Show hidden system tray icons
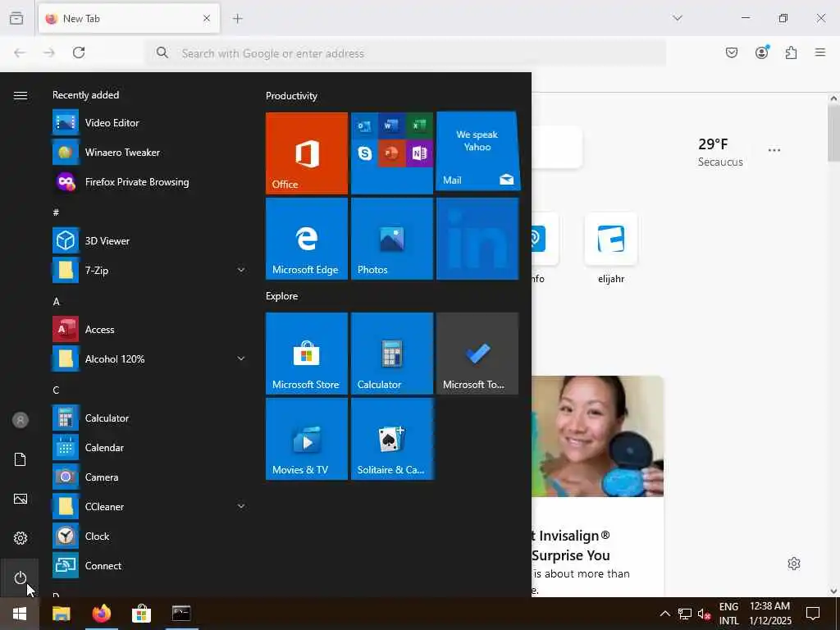840x630 pixels. click(664, 614)
